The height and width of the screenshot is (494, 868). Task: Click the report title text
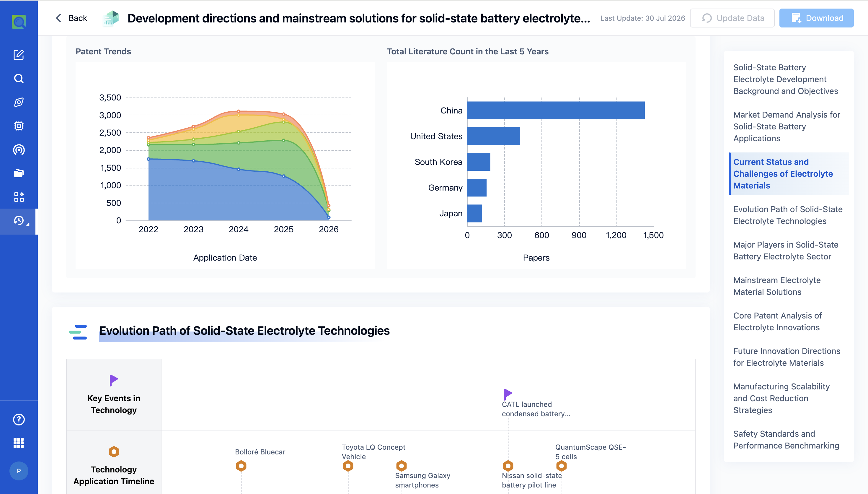tap(359, 18)
